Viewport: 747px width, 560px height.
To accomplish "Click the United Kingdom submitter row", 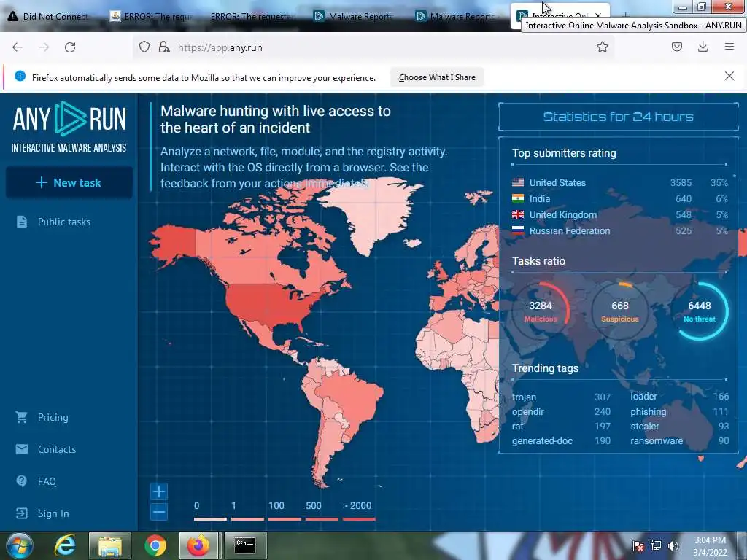I will pyautogui.click(x=620, y=215).
